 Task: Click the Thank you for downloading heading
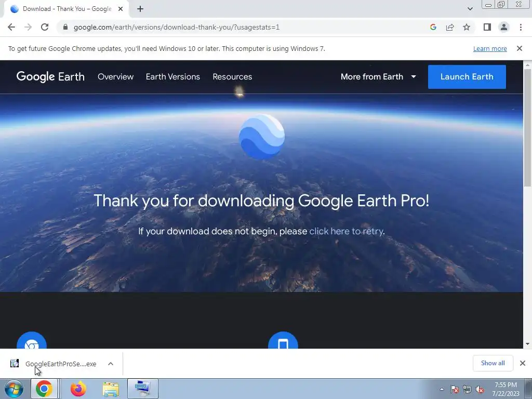(x=261, y=201)
